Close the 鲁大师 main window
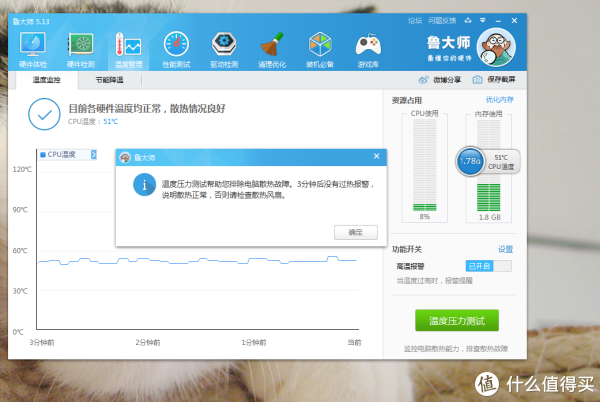This screenshot has width=600, height=402. [x=514, y=21]
